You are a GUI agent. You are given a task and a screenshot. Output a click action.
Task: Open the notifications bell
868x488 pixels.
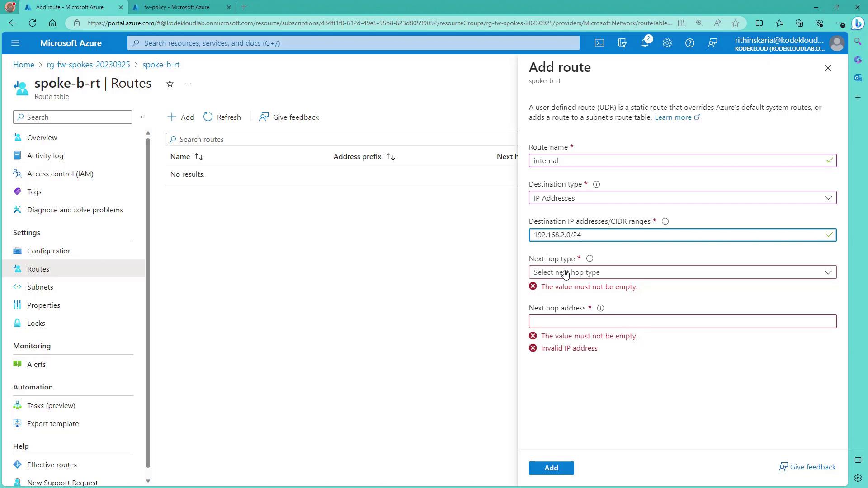point(645,43)
